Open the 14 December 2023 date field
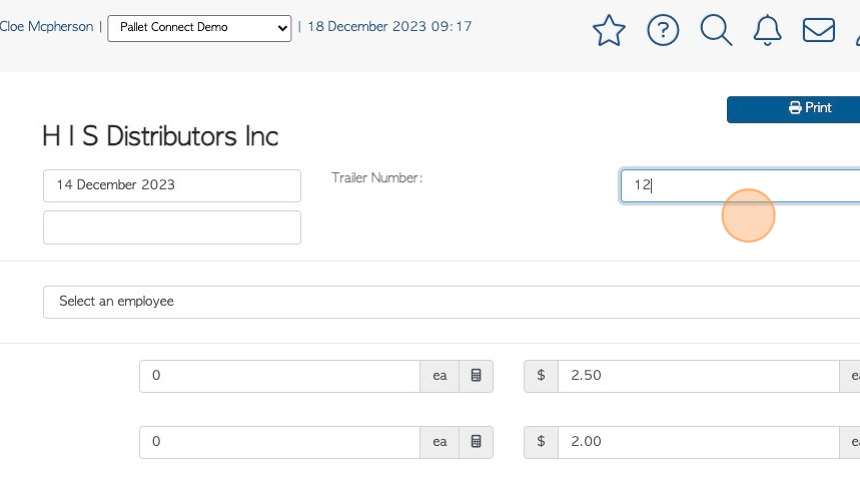 tap(171, 185)
